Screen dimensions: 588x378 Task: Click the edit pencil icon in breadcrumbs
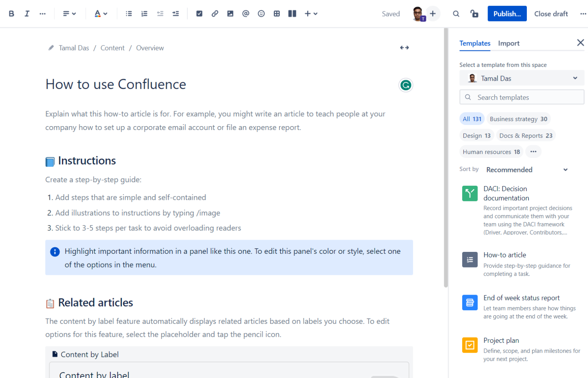tap(51, 48)
